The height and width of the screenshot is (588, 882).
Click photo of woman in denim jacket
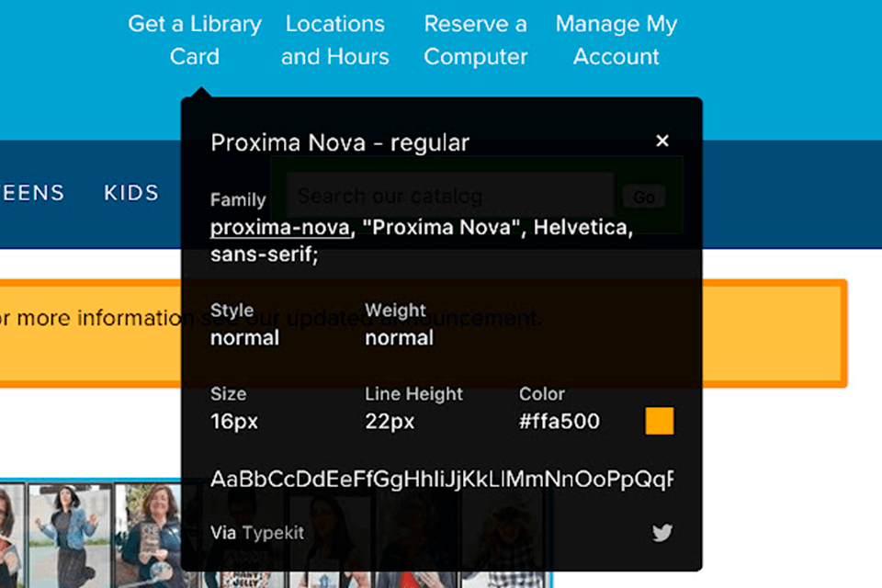coord(70,536)
